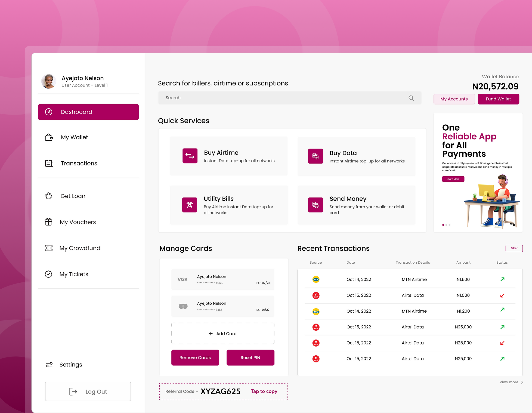
Task: Open the Buy Airtime transfer icon
Action: coord(190,156)
